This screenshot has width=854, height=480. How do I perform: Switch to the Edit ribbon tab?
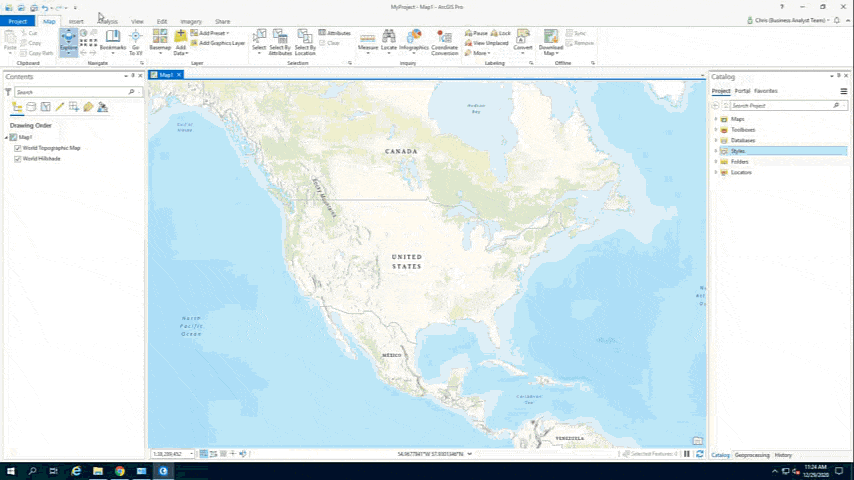click(x=162, y=21)
